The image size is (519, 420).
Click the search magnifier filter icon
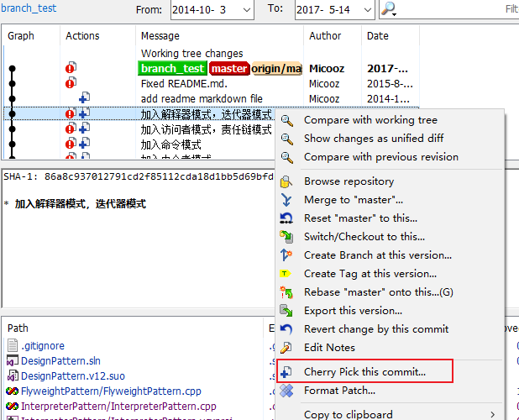tap(388, 8)
